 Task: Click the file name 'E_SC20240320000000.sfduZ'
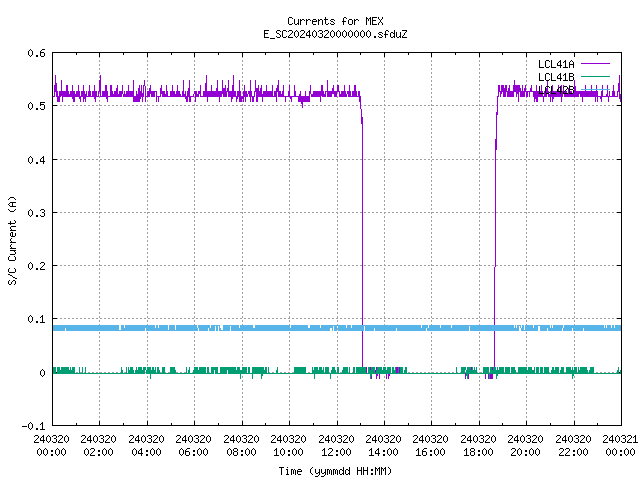[x=335, y=34]
